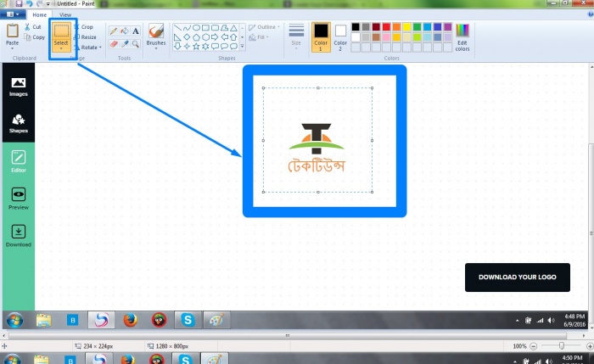Pick the Diamond shape
Viewport: 594px width, 364px height.
click(187, 37)
